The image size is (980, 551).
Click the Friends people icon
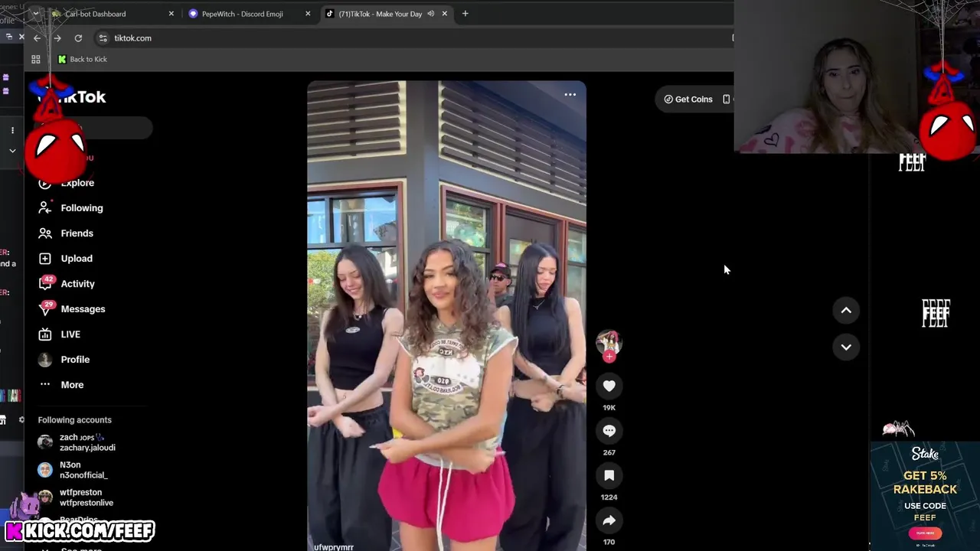click(x=45, y=233)
